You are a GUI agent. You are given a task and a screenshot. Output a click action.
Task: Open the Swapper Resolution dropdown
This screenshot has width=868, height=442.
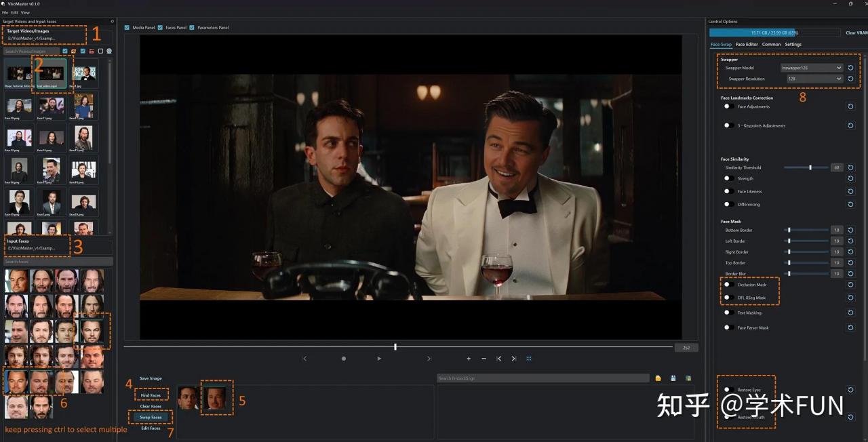pos(814,79)
